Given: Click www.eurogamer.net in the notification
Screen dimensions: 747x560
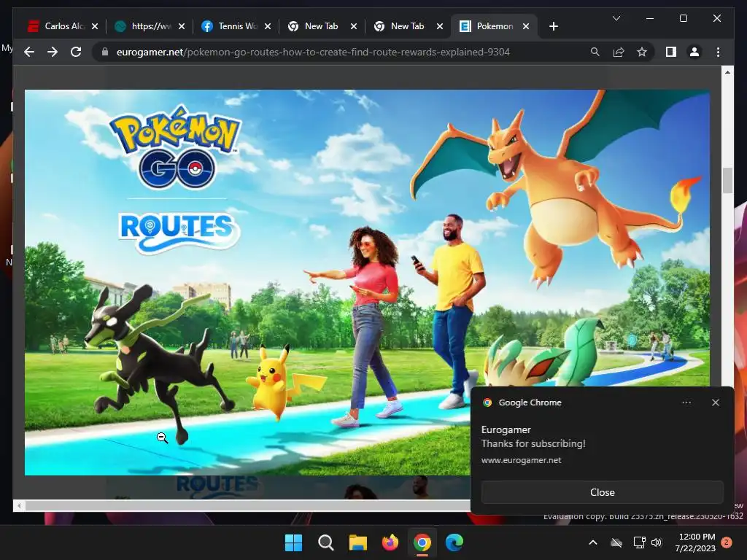Looking at the screenshot, I should click(521, 460).
